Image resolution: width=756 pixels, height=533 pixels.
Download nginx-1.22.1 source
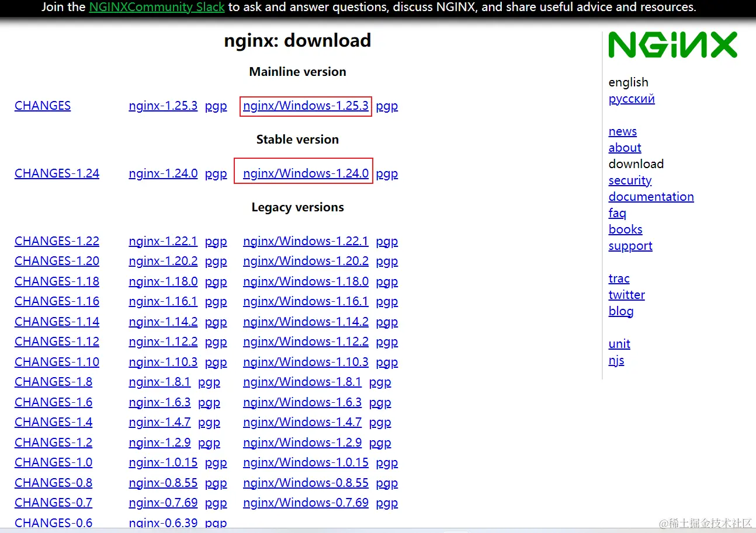click(163, 241)
